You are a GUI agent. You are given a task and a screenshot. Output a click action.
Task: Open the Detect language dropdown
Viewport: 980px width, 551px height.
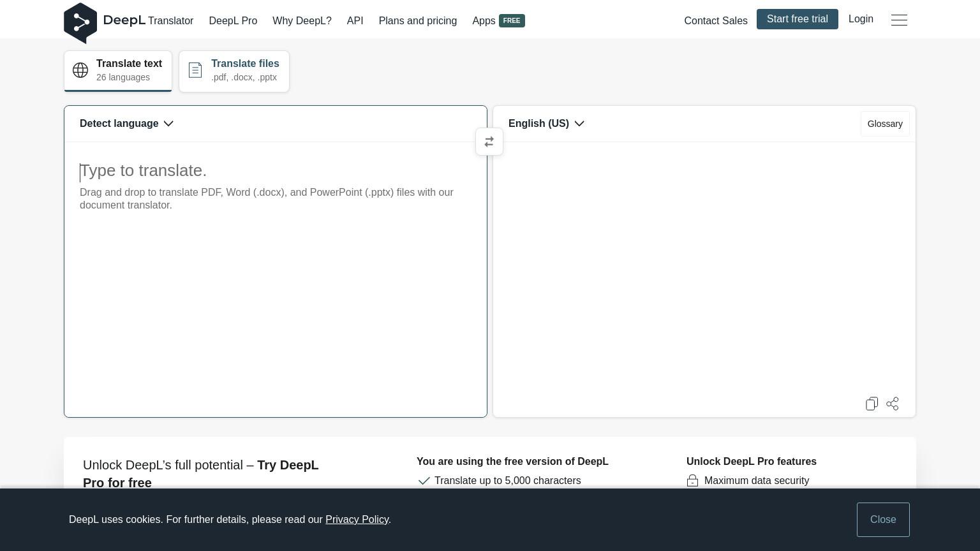(126, 124)
